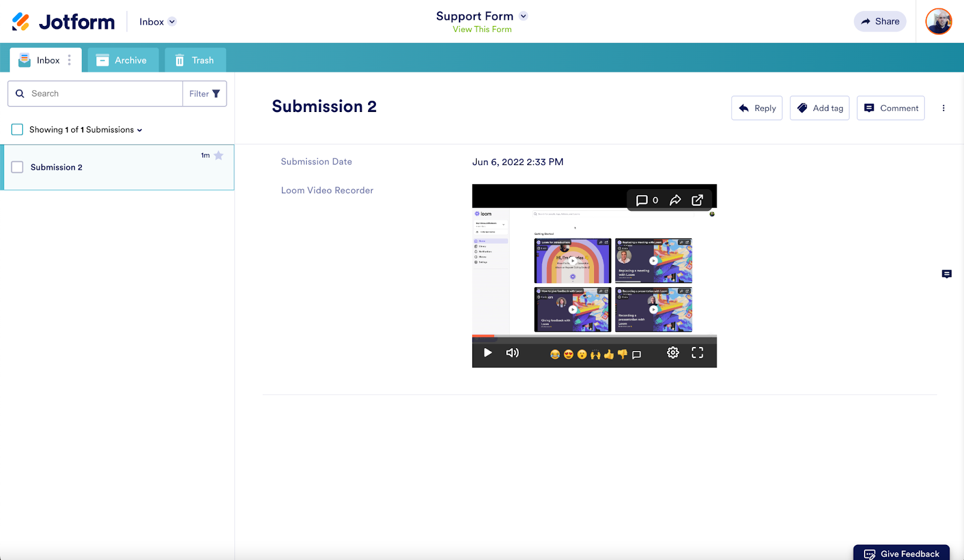Open Loom video comments counter icon
Image resolution: width=964 pixels, height=560 pixels.
point(647,200)
